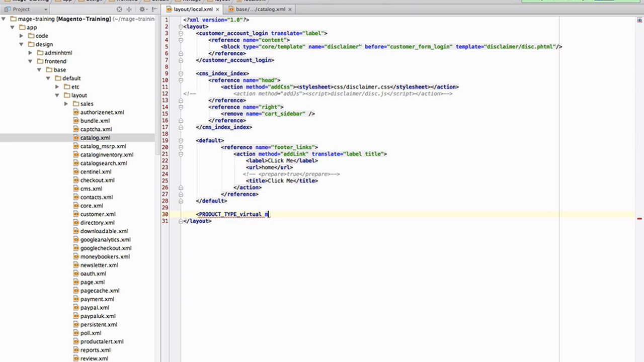Expand the sales folder

click(66, 104)
